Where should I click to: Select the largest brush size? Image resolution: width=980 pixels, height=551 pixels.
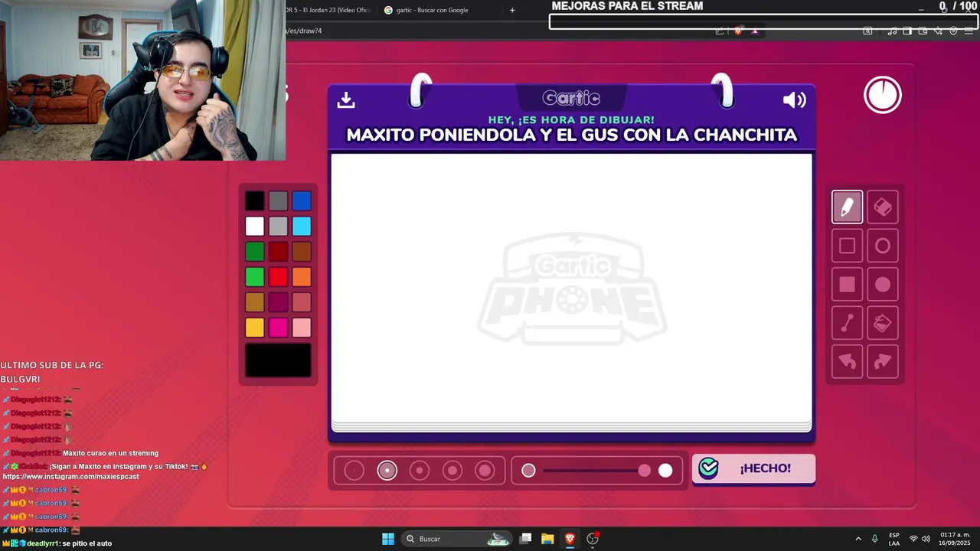485,471
